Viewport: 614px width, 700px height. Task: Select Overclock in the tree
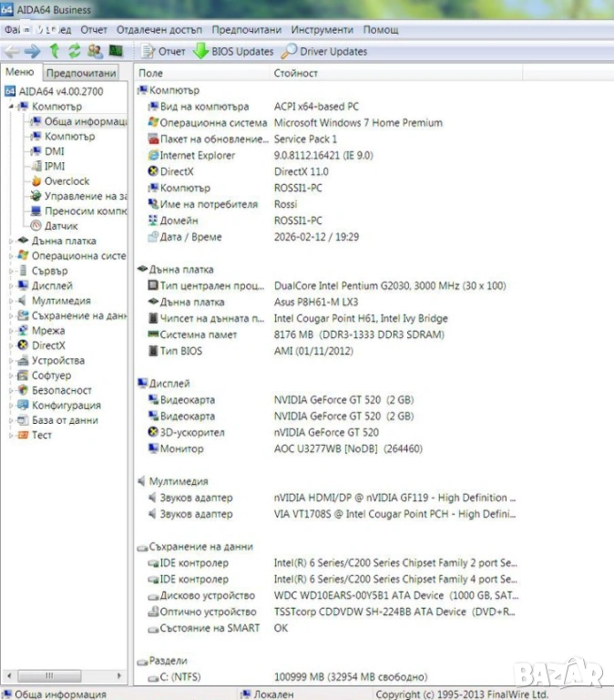click(67, 181)
